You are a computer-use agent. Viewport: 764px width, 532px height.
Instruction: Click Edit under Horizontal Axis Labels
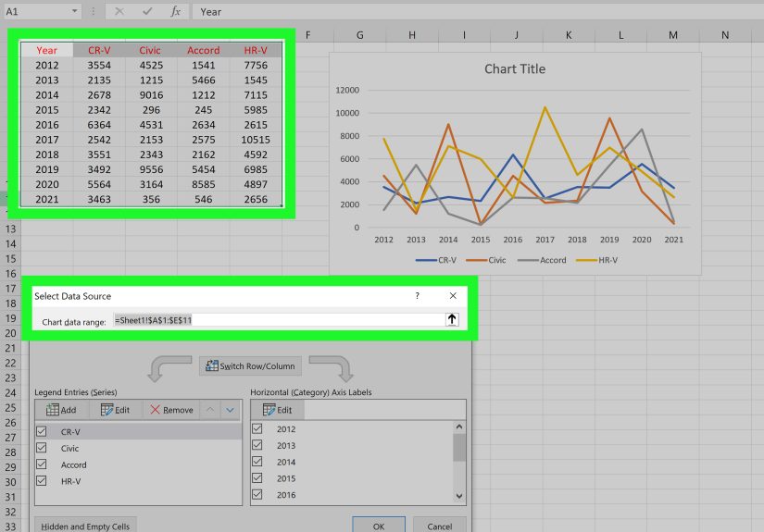(x=277, y=410)
